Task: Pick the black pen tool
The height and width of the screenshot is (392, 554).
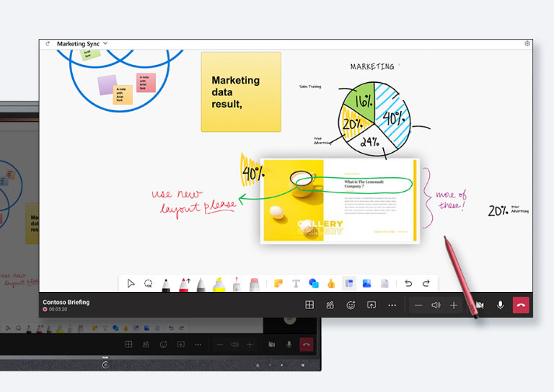Action: pos(166,284)
